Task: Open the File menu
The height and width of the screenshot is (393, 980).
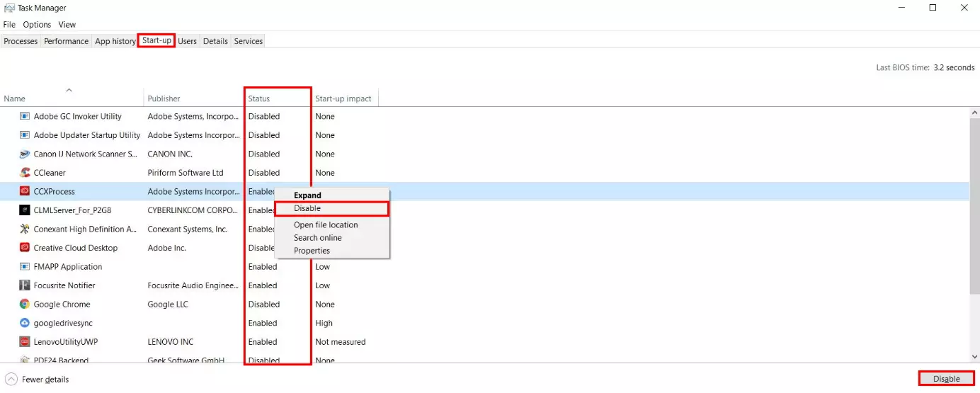Action: coord(9,25)
